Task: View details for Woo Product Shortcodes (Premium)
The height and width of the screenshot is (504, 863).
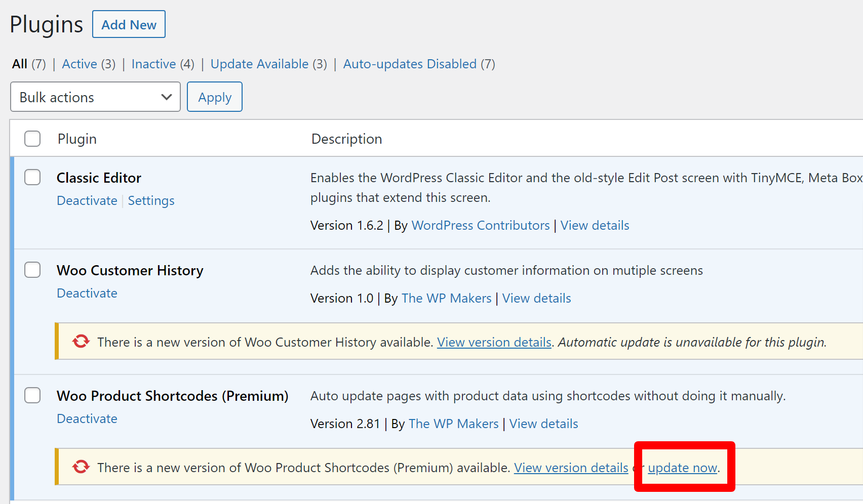Action: coord(544,424)
